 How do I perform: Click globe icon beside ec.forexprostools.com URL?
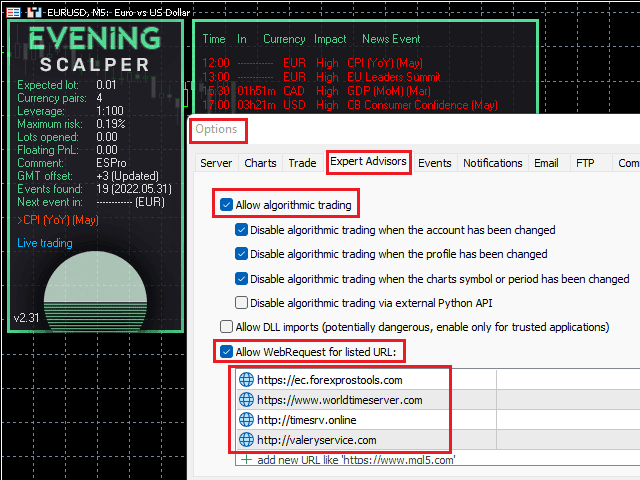(247, 380)
